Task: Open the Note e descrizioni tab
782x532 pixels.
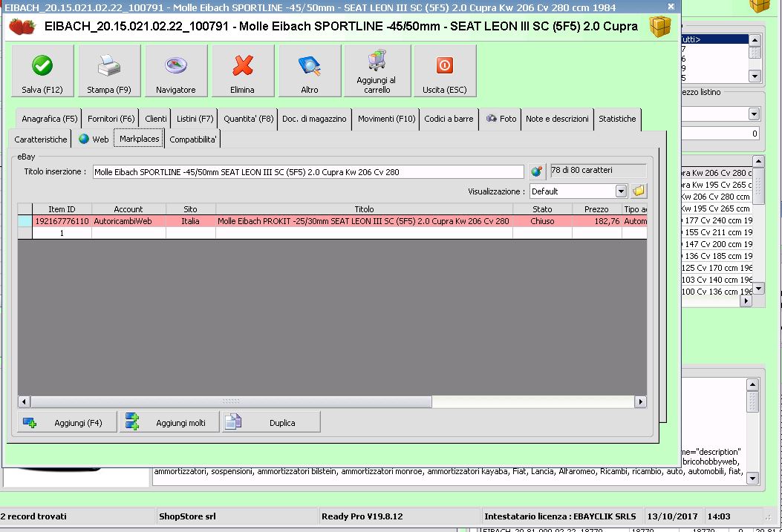Action: click(557, 119)
